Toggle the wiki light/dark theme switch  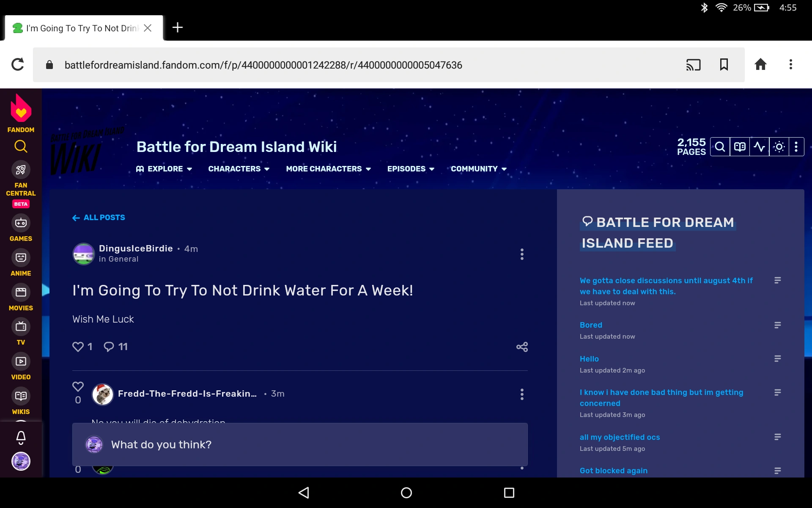pos(779,147)
